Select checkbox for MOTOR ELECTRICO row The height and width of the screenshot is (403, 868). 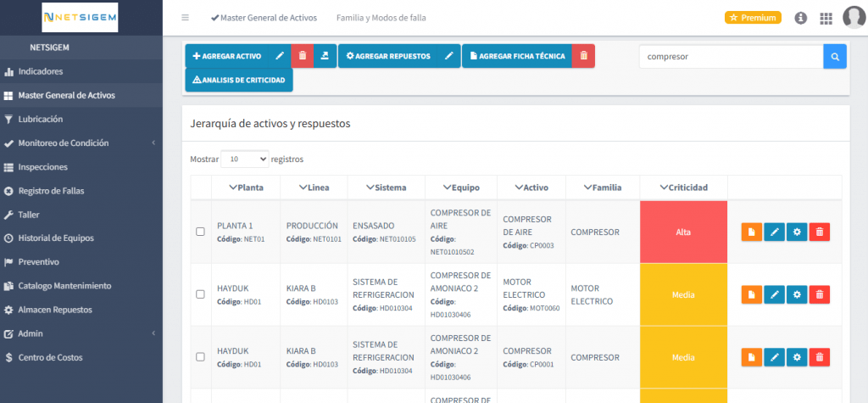point(200,294)
